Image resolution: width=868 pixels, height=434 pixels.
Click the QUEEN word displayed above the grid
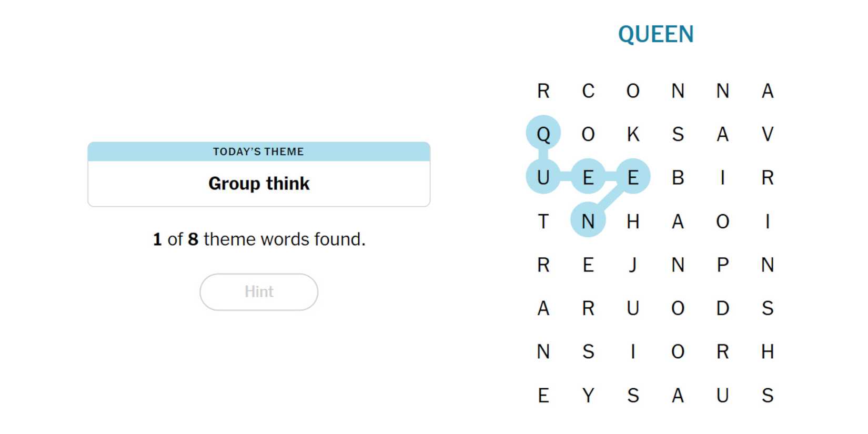pos(655,35)
